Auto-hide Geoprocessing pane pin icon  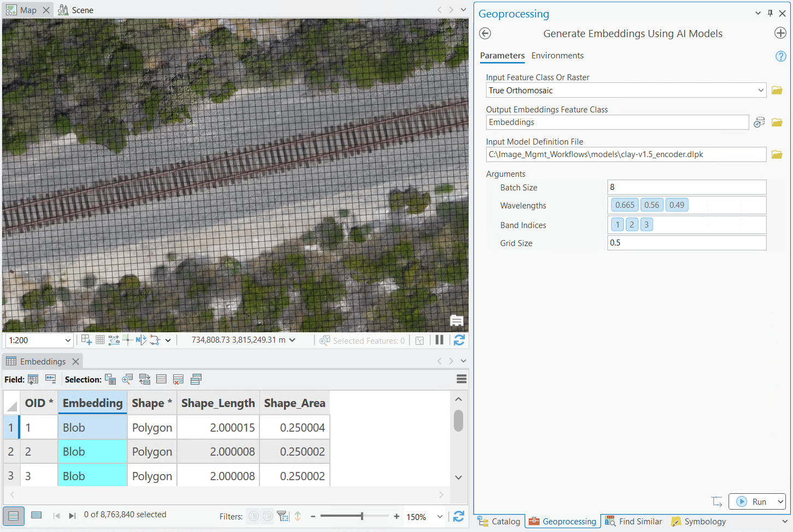pos(770,13)
